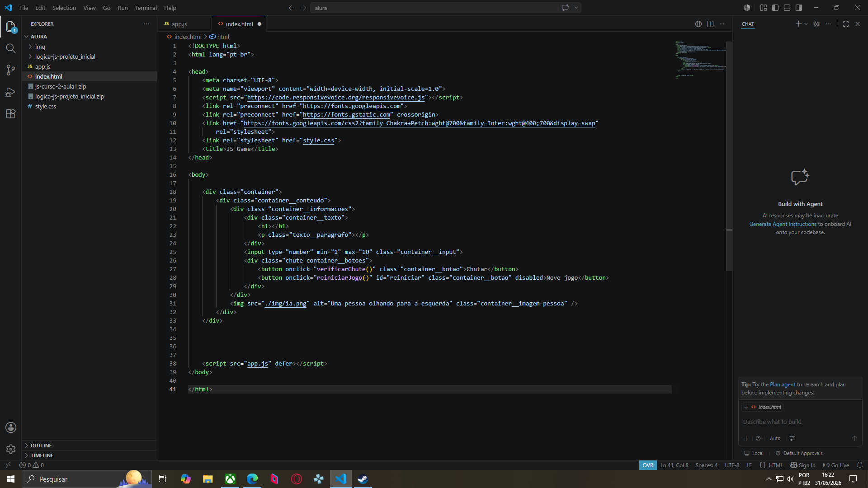This screenshot has width=868, height=488.
Task: Open the Extensions view
Action: (x=11, y=114)
